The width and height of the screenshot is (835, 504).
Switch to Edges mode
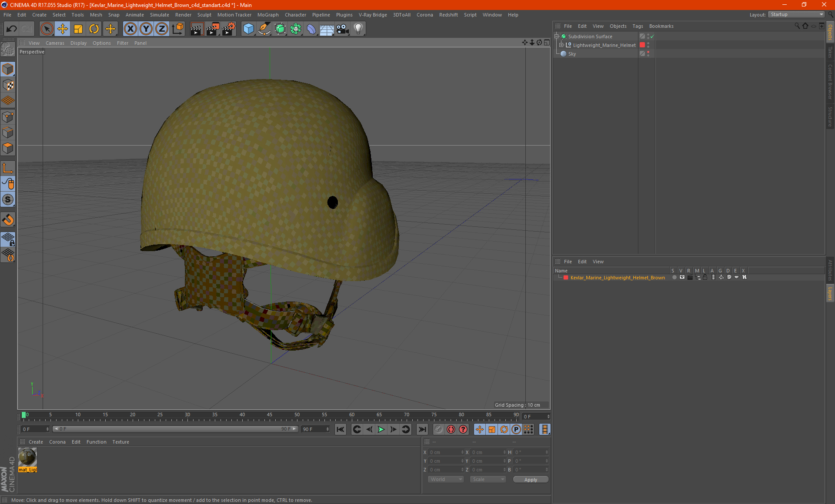click(8, 132)
